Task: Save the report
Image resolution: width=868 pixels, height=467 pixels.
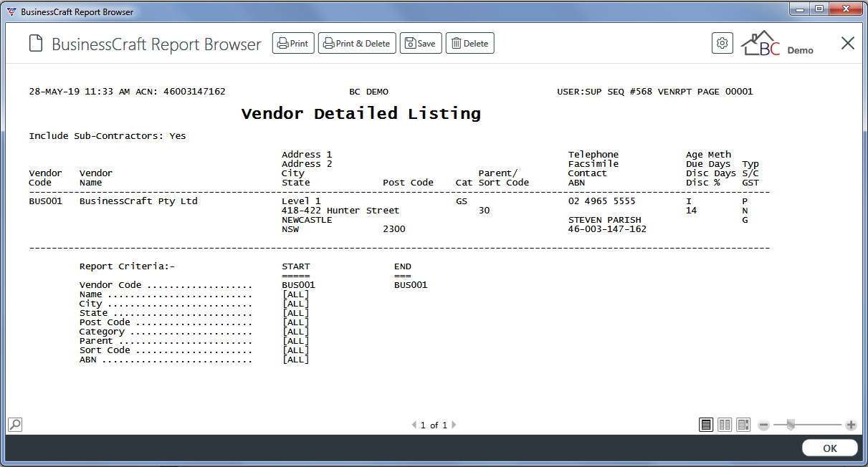Action: coord(421,43)
